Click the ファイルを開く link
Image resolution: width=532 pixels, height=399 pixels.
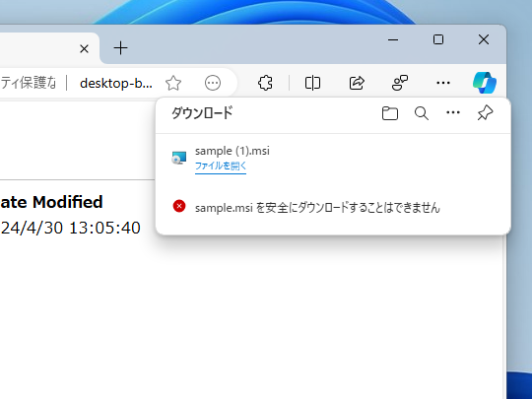coord(221,166)
